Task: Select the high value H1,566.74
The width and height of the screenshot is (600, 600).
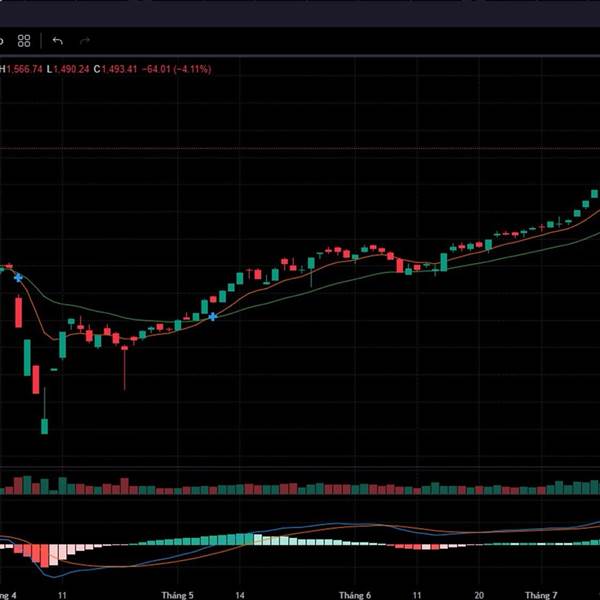Action: pyautogui.click(x=21, y=69)
